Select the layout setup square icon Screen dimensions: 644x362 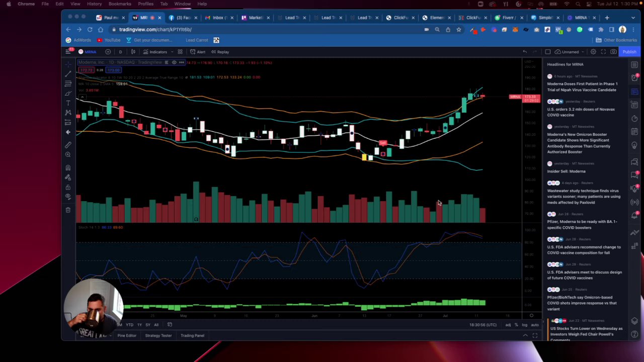click(x=548, y=52)
